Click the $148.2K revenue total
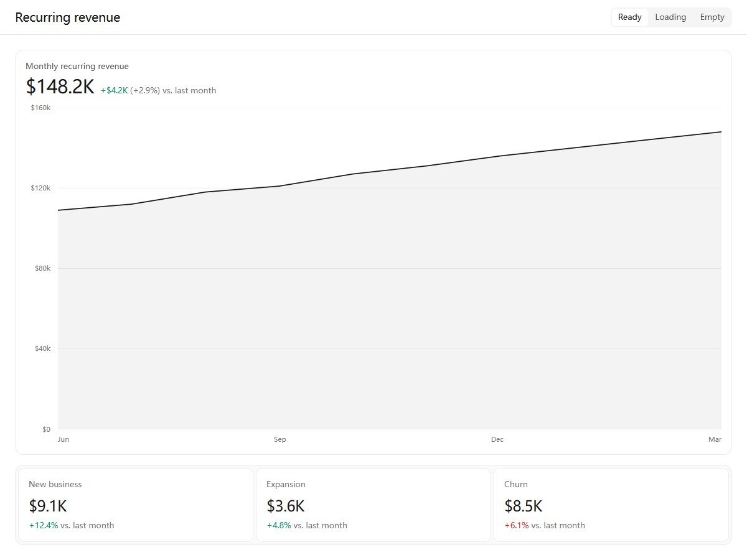 (60, 86)
